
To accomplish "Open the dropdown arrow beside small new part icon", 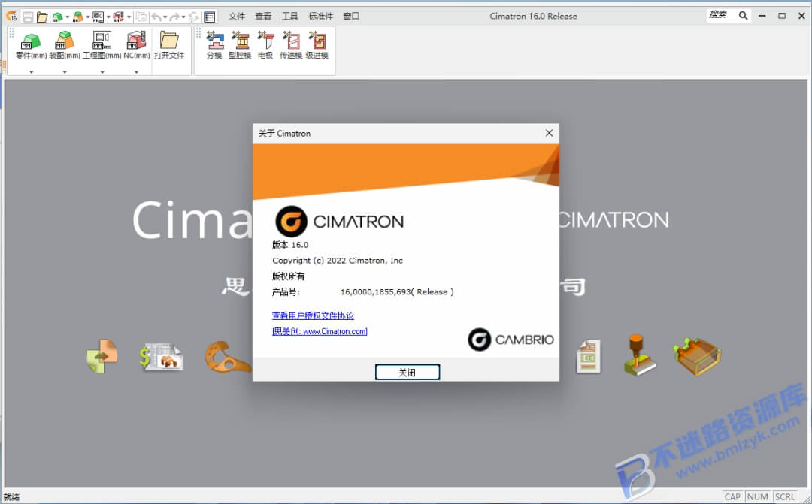I will pos(68,17).
